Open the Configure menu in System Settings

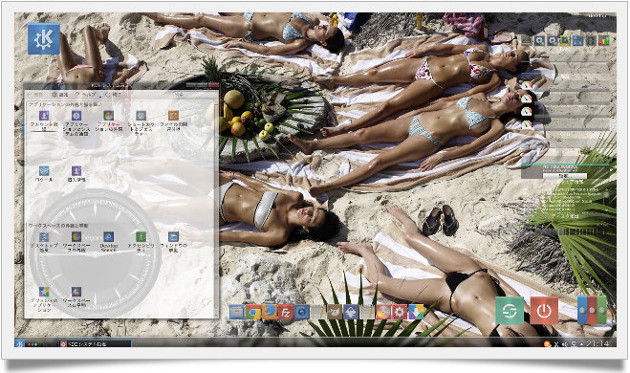pos(59,94)
